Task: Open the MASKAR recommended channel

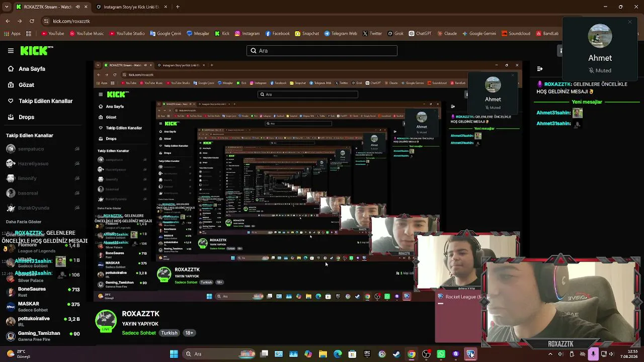Action: click(43, 307)
